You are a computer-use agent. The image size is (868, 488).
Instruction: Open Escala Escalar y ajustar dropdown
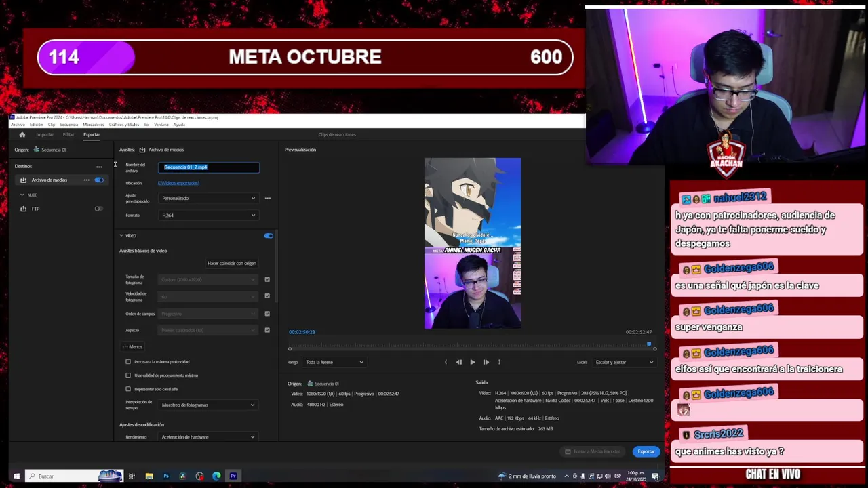coord(624,362)
